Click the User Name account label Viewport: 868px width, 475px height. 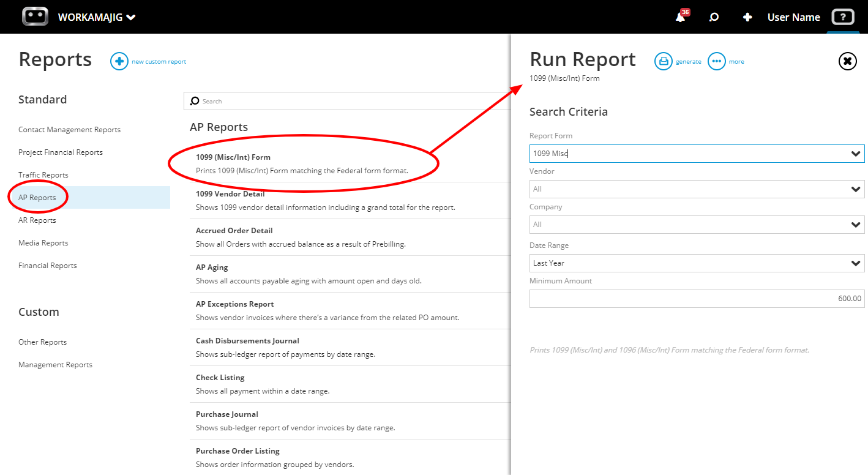[793, 17]
